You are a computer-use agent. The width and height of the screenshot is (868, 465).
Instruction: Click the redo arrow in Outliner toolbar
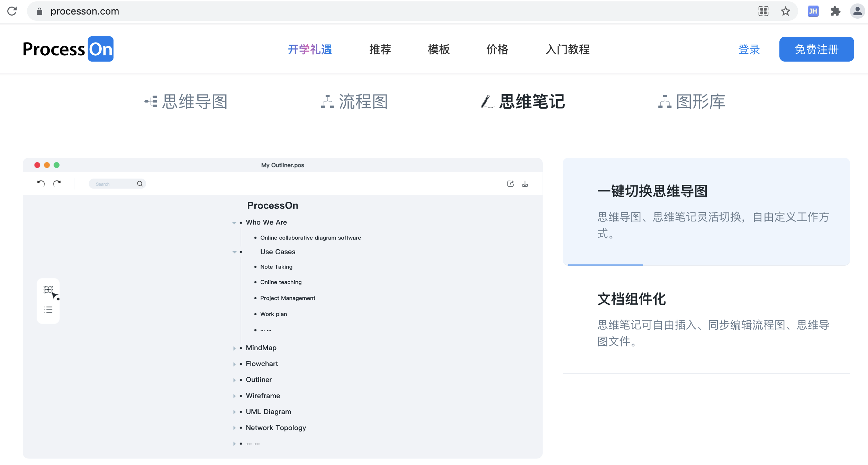(57, 183)
